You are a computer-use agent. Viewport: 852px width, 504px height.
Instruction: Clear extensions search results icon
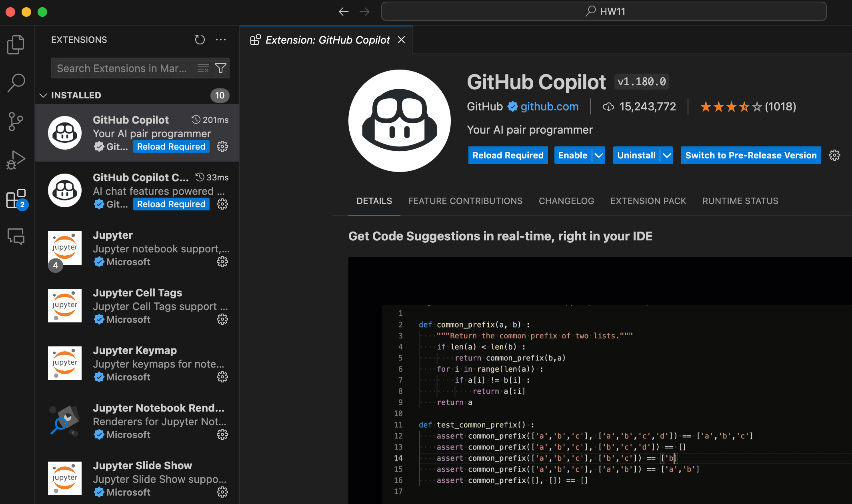(203, 68)
